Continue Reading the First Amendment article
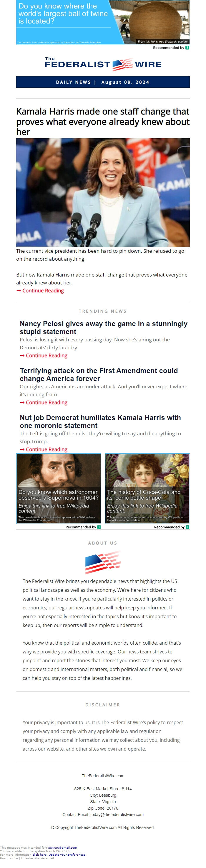The height and width of the screenshot is (868, 206). [44, 402]
